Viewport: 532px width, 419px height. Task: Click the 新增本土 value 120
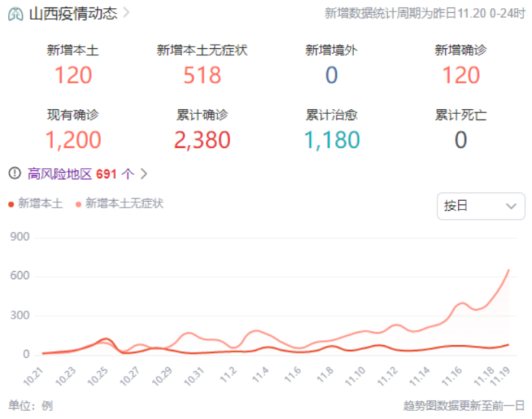click(73, 75)
